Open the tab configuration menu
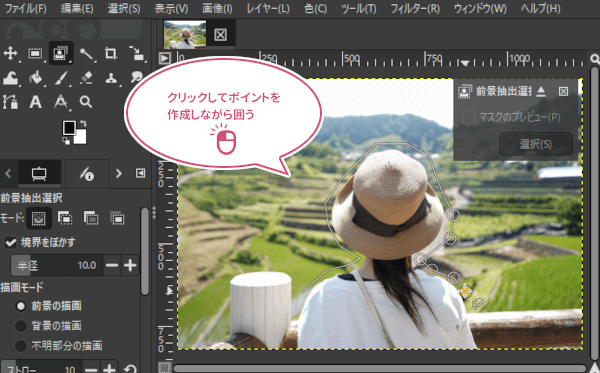 (140, 173)
